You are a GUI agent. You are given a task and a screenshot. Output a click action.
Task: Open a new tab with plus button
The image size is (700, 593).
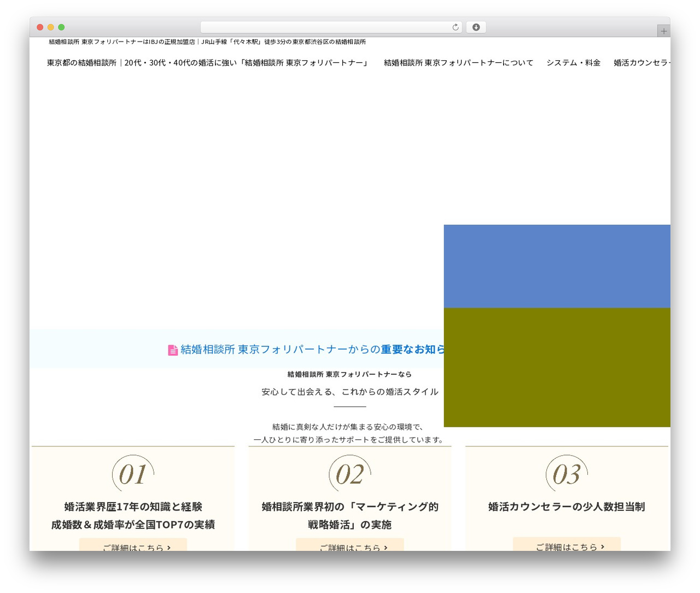click(663, 31)
